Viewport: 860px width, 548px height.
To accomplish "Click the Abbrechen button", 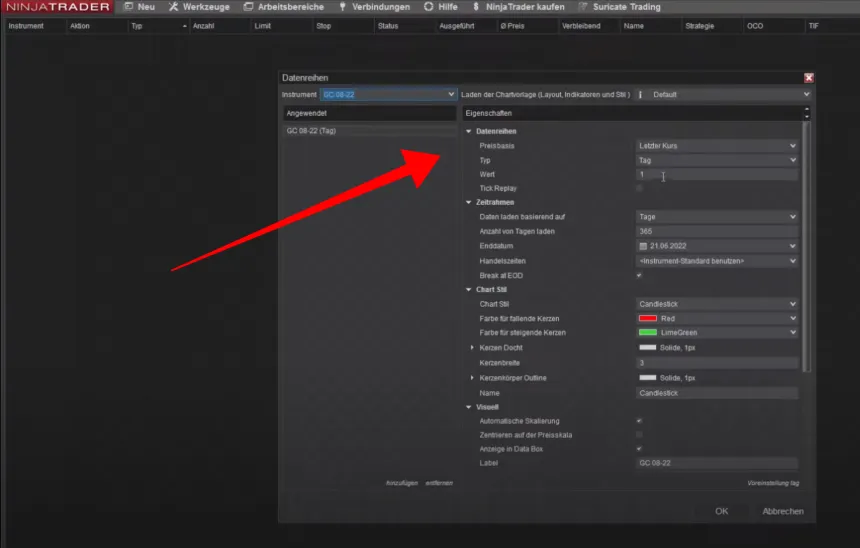I will [x=782, y=511].
